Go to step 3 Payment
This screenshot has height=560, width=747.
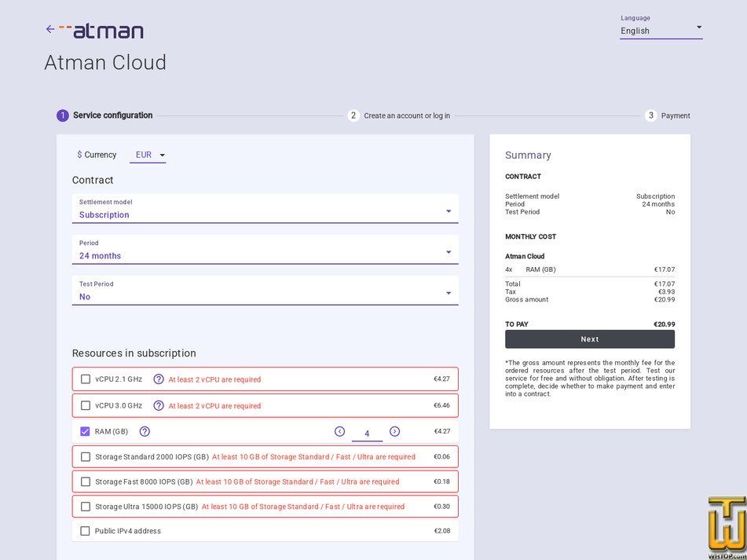[x=668, y=115]
